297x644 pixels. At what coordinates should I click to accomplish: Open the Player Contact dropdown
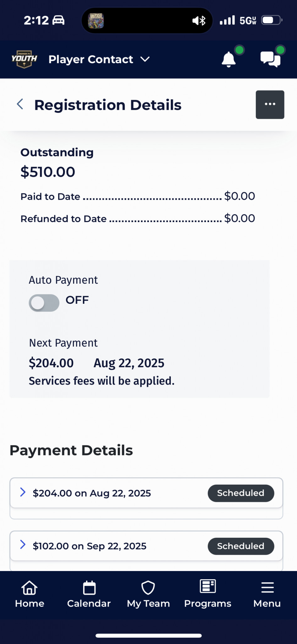(x=99, y=59)
